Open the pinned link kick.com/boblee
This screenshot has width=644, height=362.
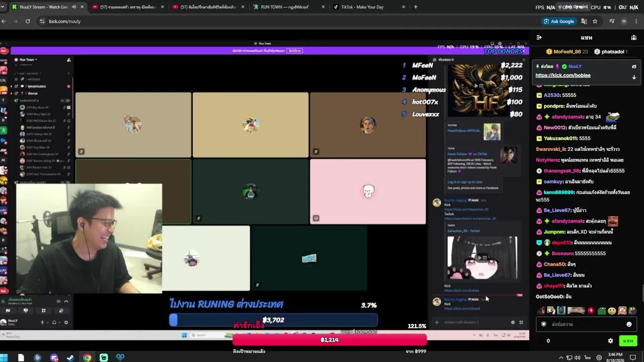tap(563, 75)
